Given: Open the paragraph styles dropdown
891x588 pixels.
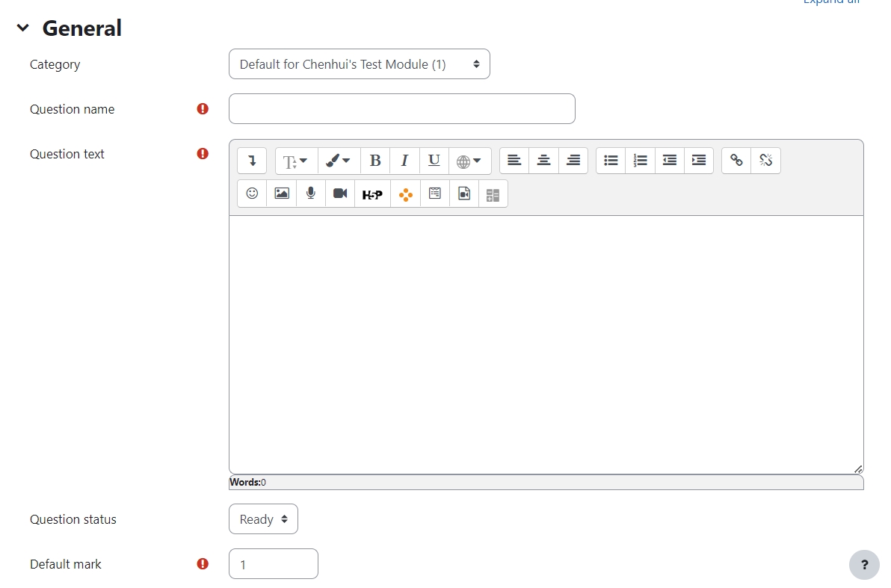Looking at the screenshot, I should tap(296, 161).
